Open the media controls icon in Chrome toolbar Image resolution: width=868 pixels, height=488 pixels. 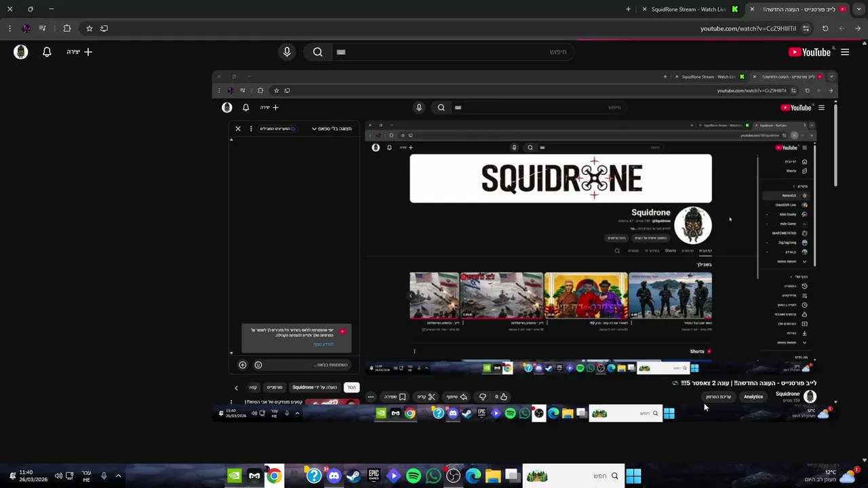coord(43,28)
